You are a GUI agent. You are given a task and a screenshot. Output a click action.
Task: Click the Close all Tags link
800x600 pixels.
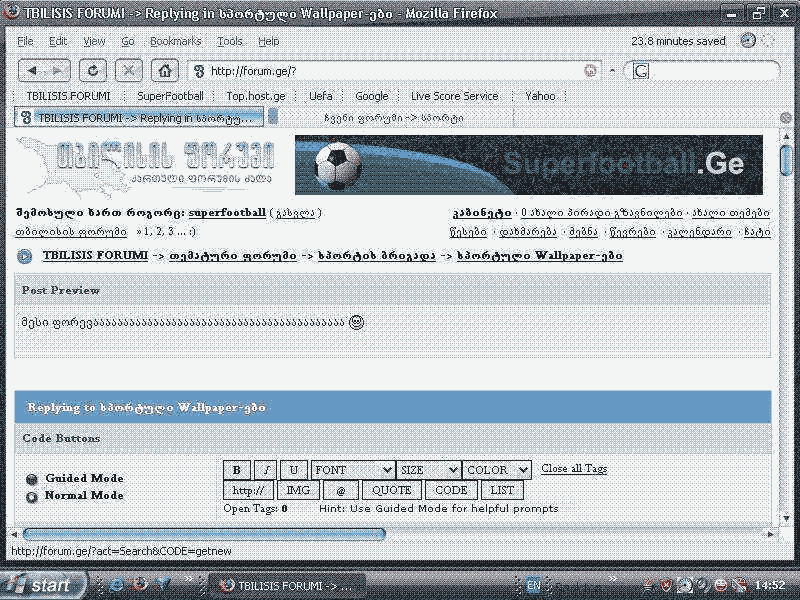[574, 468]
